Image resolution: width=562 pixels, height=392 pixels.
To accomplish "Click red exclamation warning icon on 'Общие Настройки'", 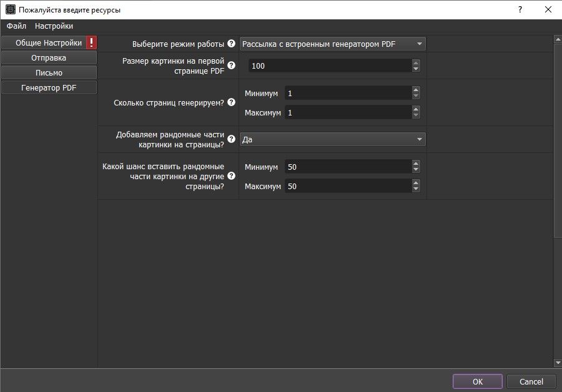I will coord(91,43).
